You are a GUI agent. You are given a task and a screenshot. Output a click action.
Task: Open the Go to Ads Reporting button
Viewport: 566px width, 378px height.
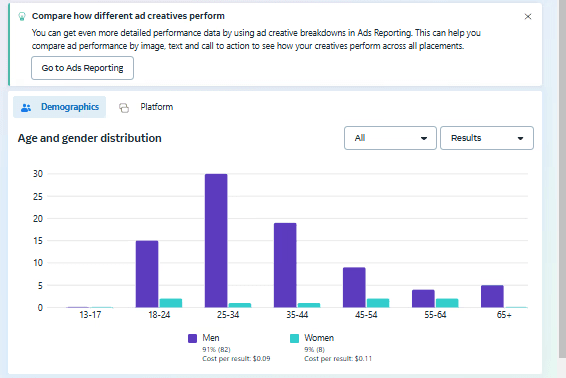coord(82,68)
